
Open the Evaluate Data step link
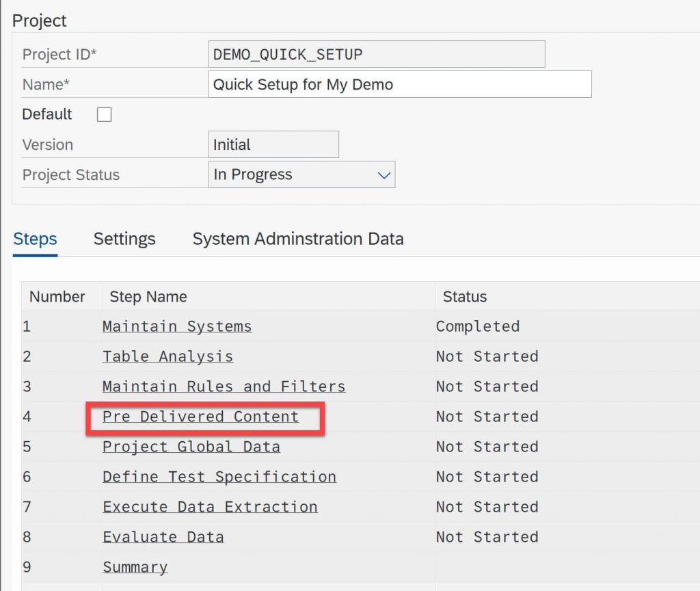(x=163, y=537)
